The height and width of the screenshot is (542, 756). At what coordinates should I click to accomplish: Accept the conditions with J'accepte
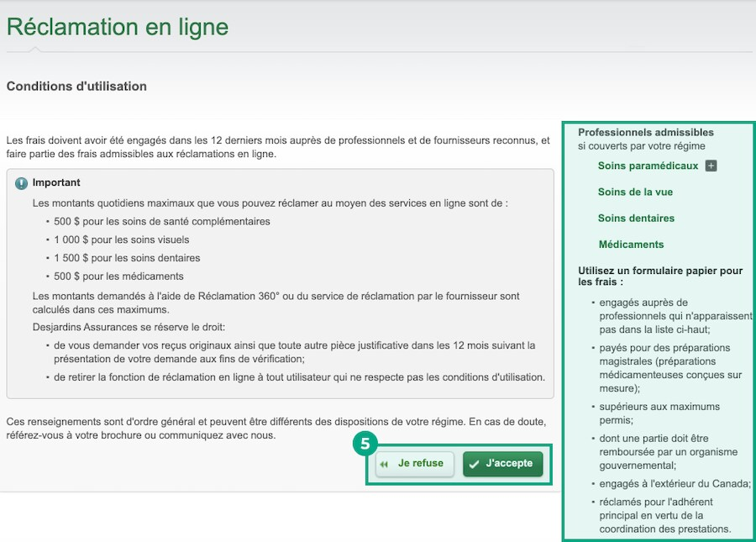(503, 463)
